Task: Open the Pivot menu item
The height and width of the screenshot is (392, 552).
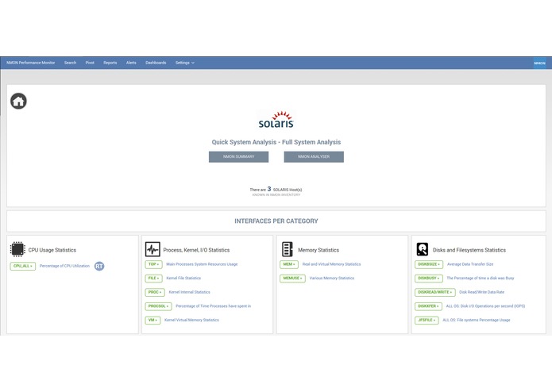Action: 90,63
